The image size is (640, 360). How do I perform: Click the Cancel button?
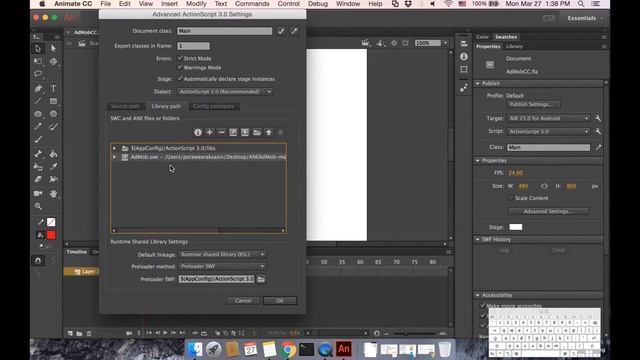click(x=243, y=301)
